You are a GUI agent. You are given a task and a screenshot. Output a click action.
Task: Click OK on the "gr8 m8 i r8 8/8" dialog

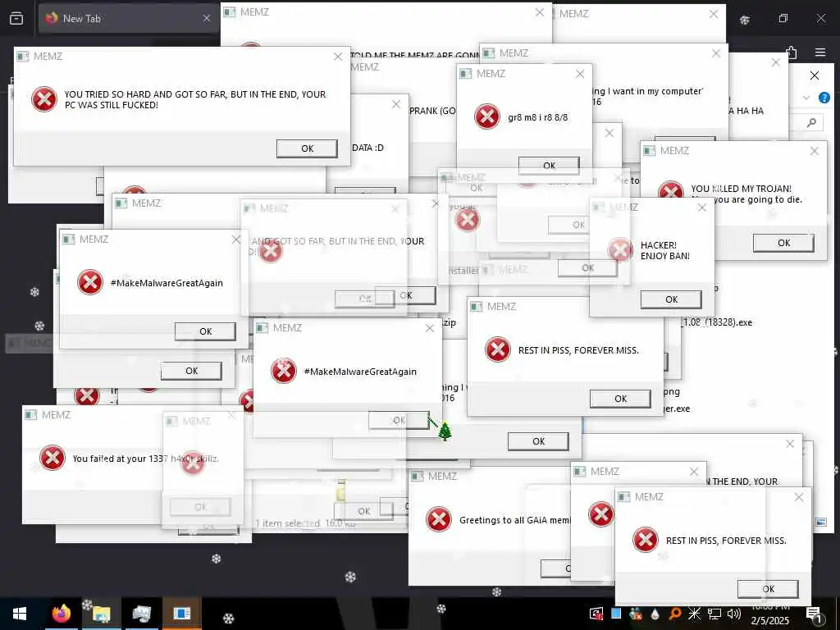point(549,166)
